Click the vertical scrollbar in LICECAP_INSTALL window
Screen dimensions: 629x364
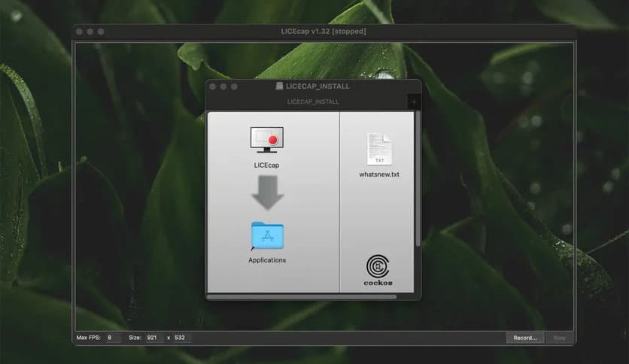[x=418, y=179]
